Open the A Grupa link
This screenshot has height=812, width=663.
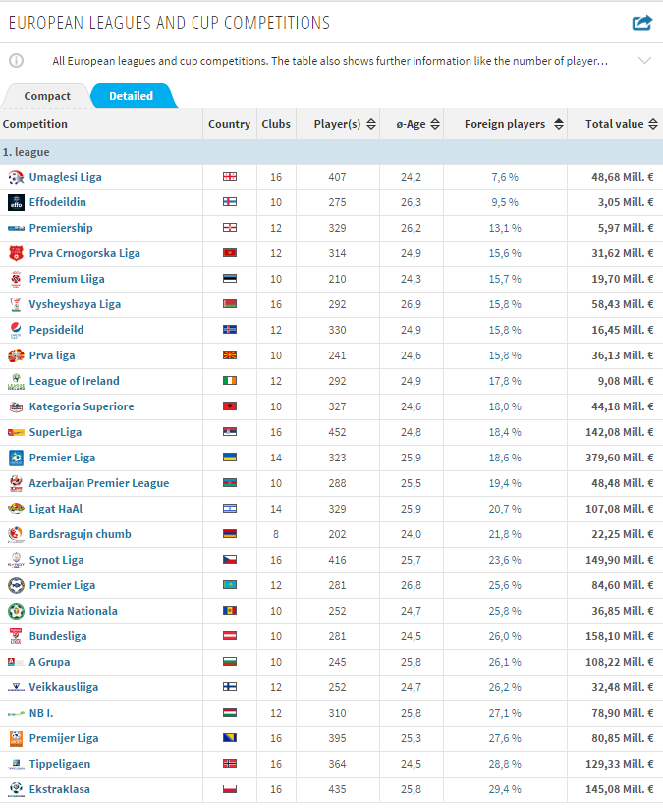pyautogui.click(x=50, y=662)
